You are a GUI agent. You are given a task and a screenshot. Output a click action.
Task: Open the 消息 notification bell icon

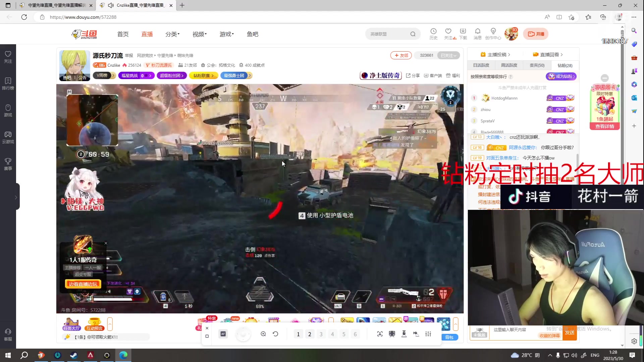coord(478,34)
